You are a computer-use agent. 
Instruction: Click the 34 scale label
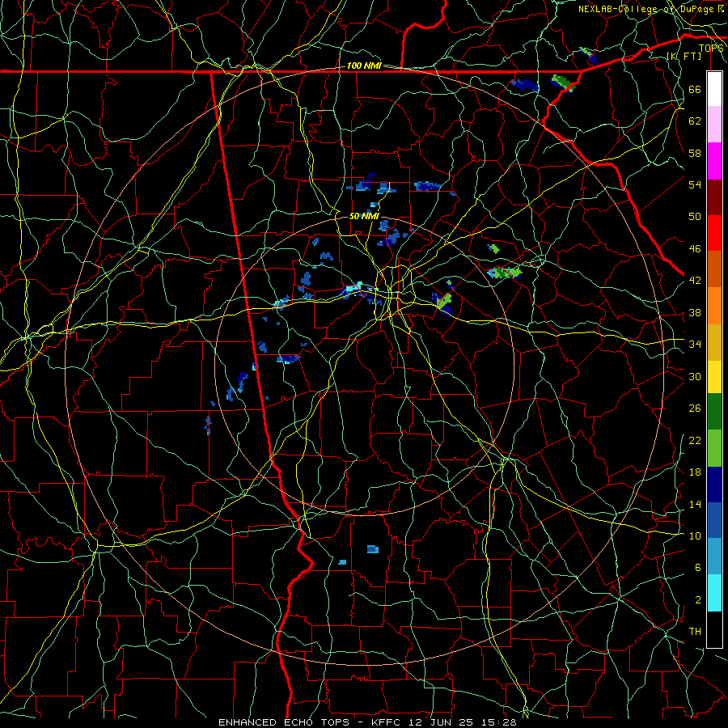(695, 345)
